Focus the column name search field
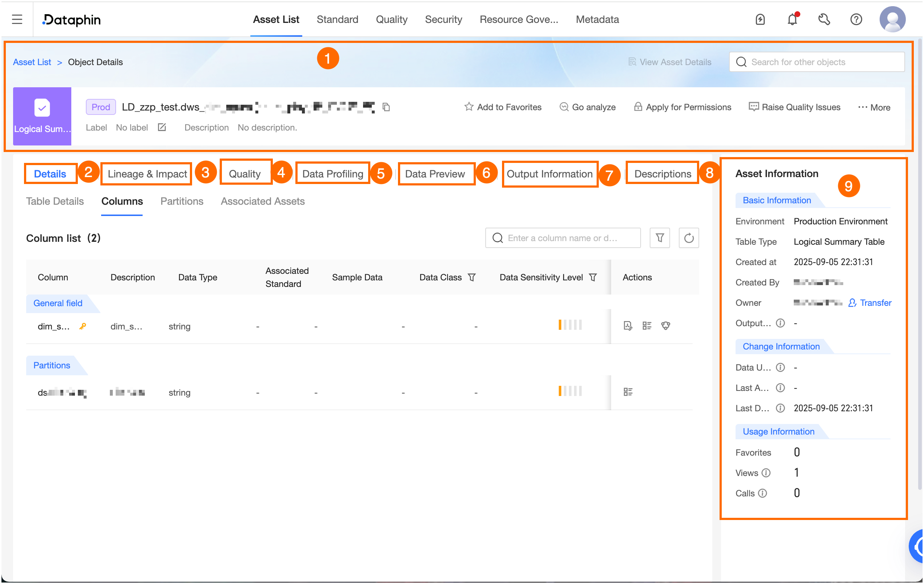The width and height of the screenshot is (924, 584). point(563,238)
